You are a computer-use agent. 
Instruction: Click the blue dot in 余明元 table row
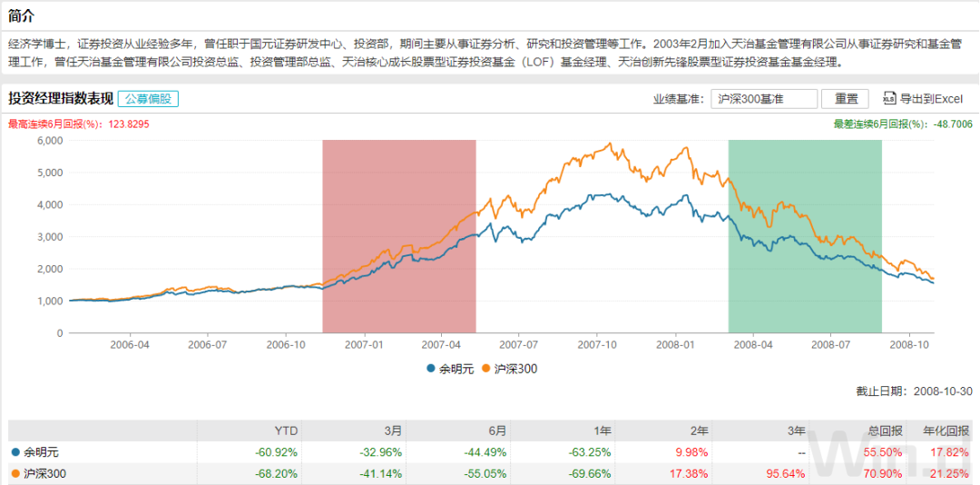tap(15, 451)
